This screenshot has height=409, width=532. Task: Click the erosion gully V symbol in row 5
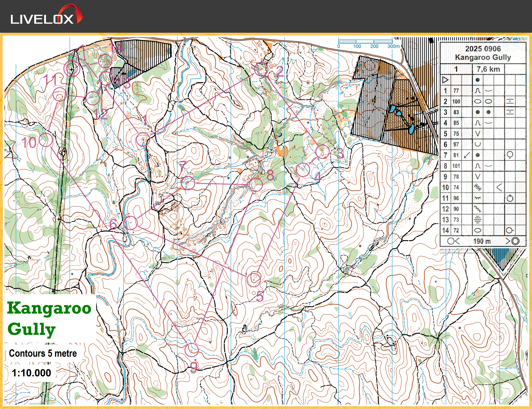tap(477, 134)
